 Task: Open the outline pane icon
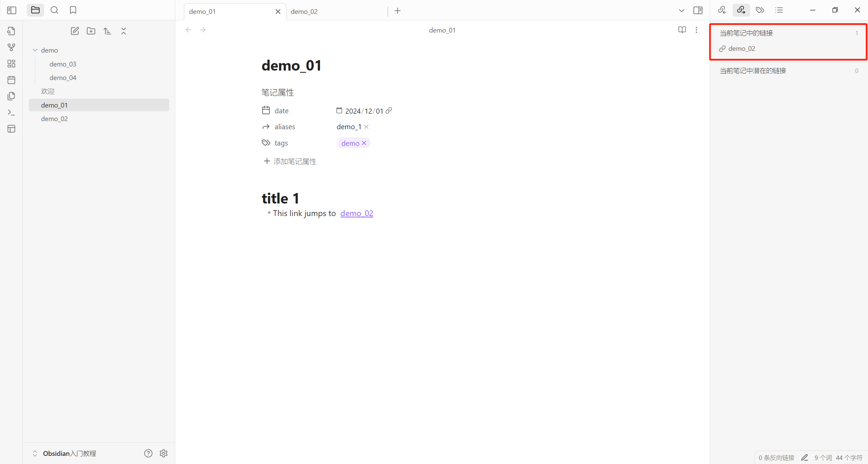pos(779,10)
